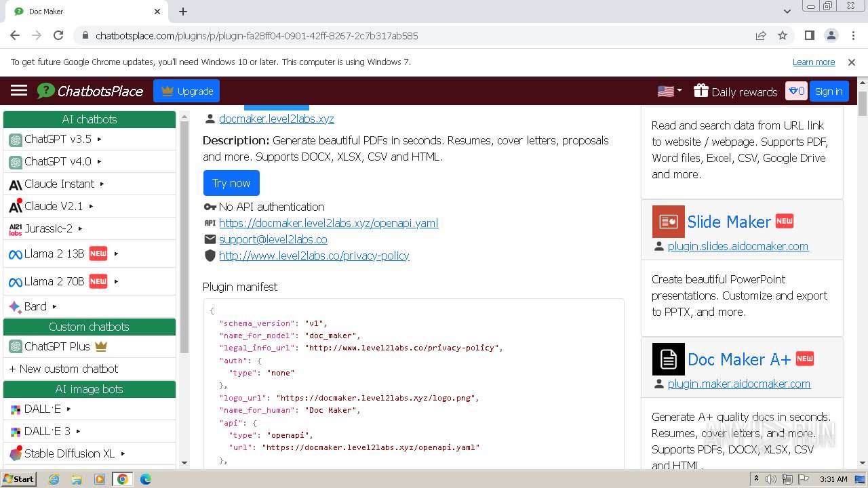The height and width of the screenshot is (488, 868).
Task: Open the Chrome profile icon
Action: (831, 35)
